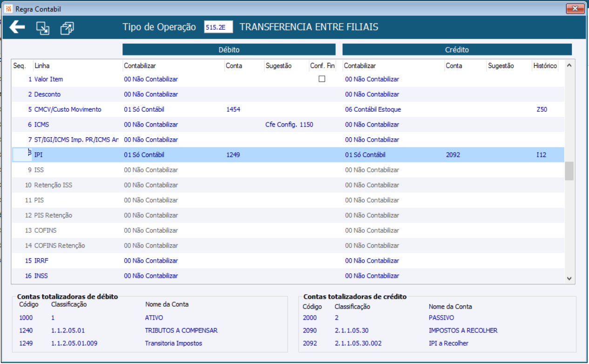Click PASSIVO in credit totalizer accounts
This screenshot has height=364, width=589.
(x=441, y=318)
